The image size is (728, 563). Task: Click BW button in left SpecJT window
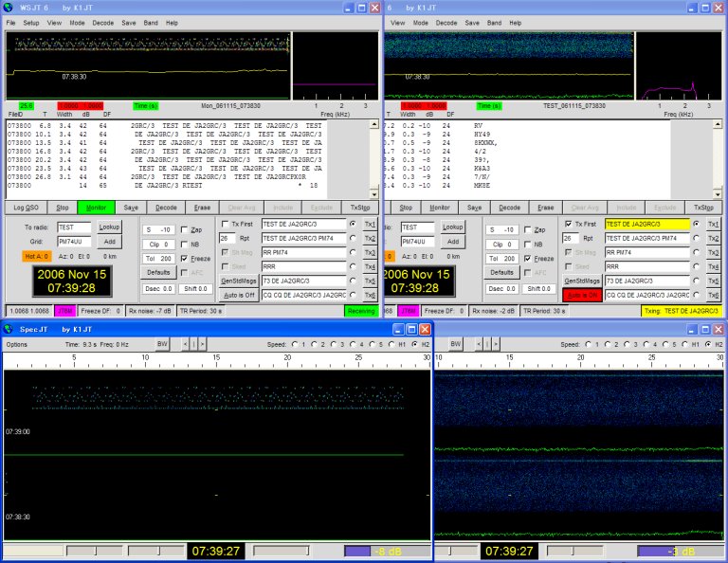click(x=162, y=344)
